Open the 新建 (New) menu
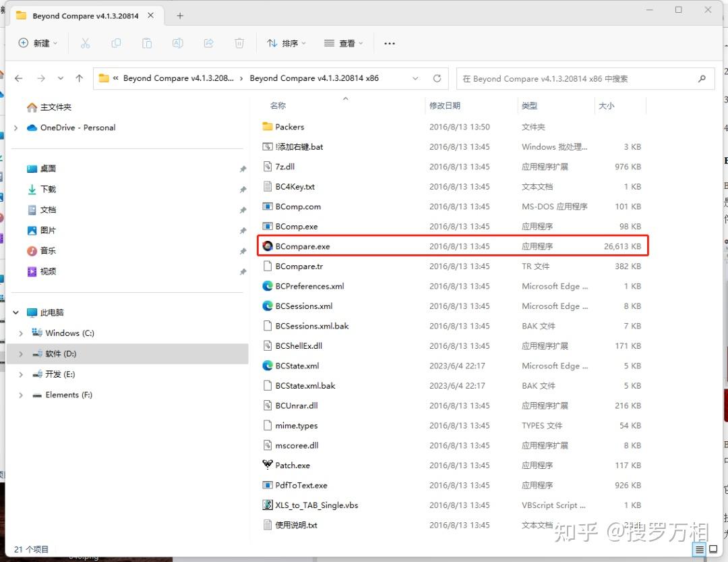 coord(38,43)
